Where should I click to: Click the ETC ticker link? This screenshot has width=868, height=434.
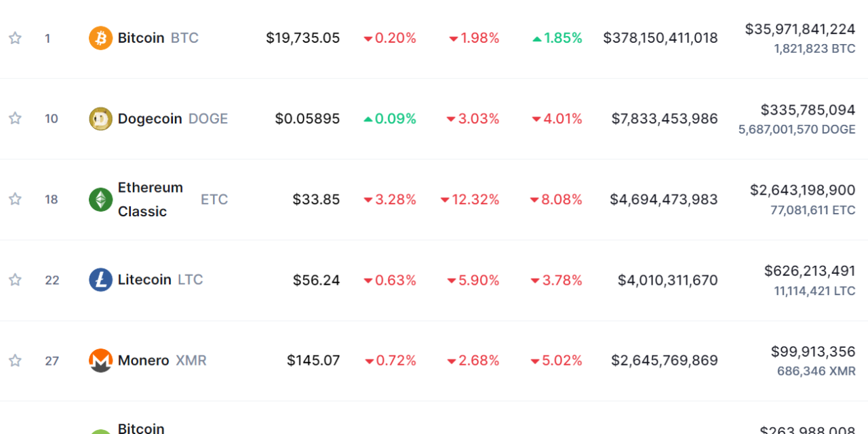(x=214, y=199)
